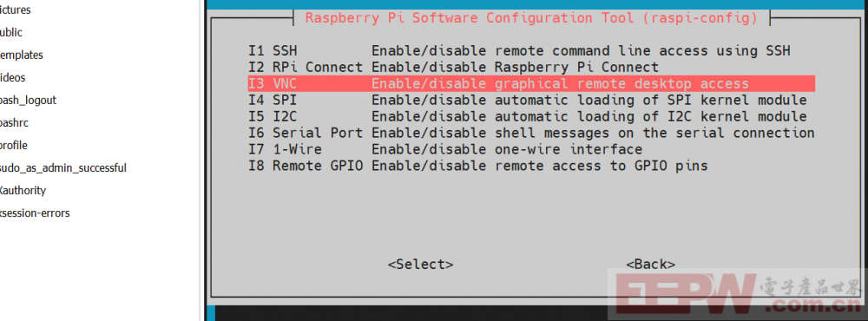
Task: Open the Pictures folder in file list
Action: click(15, 10)
